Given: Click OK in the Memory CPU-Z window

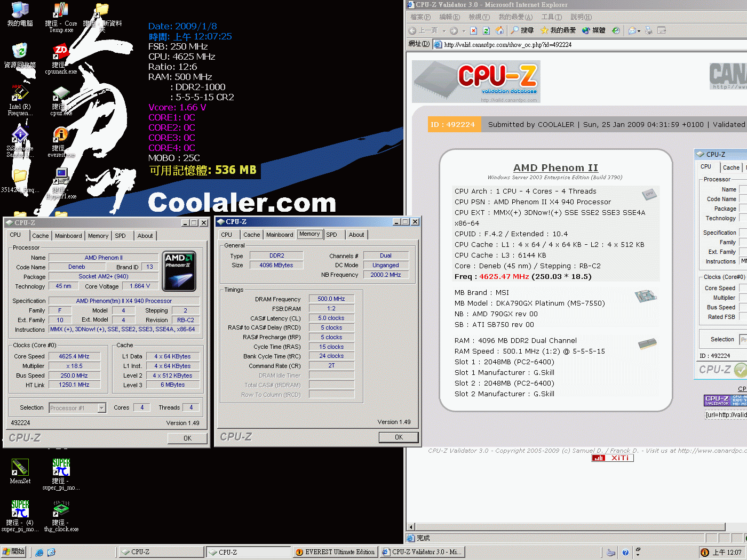Looking at the screenshot, I should [x=399, y=437].
